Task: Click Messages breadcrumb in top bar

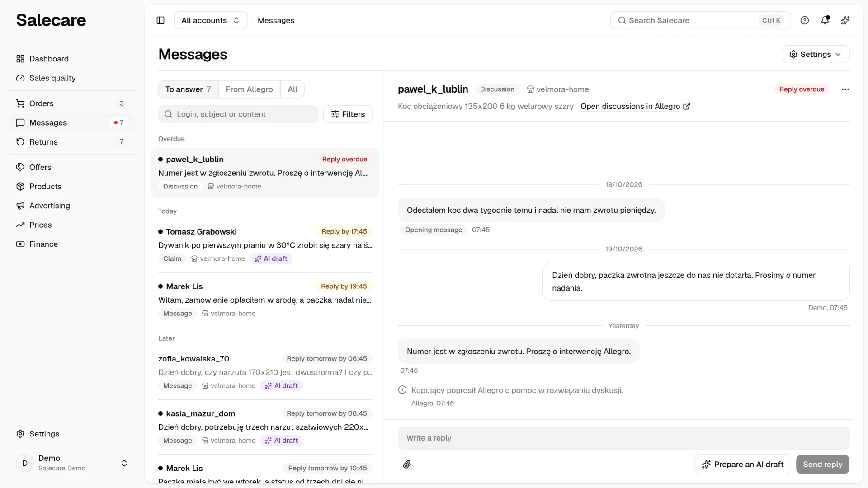Action: [276, 20]
